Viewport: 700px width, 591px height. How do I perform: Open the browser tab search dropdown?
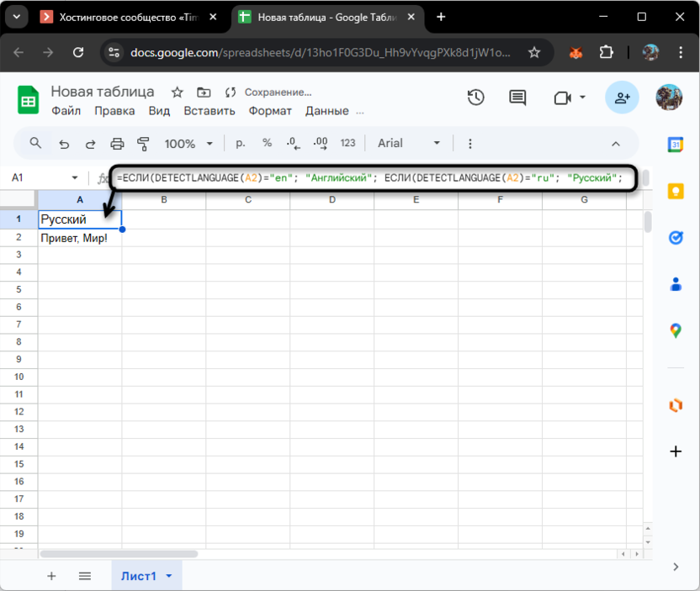17,17
